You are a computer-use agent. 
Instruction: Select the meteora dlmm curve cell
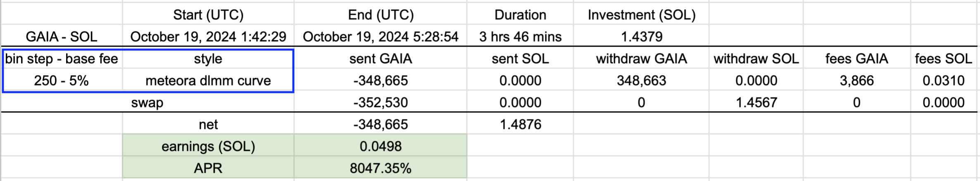pyautogui.click(x=208, y=81)
